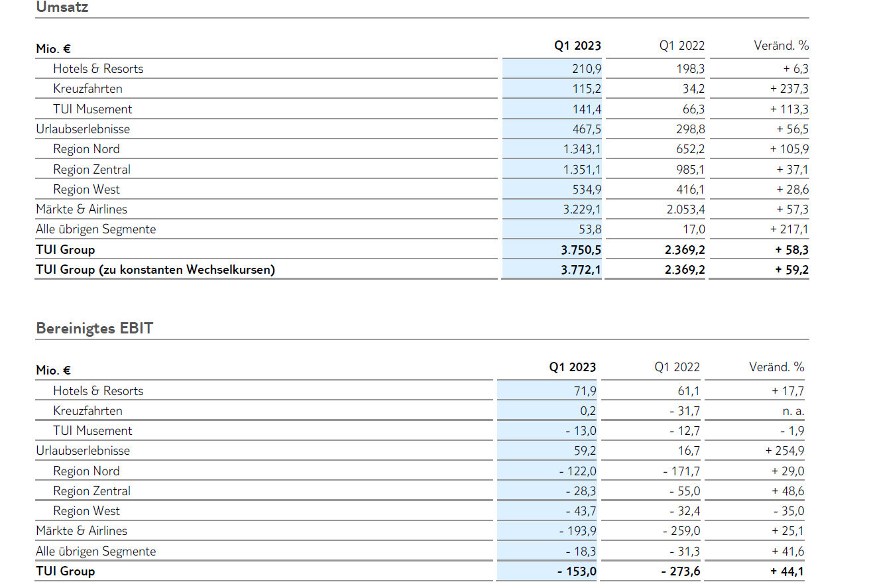The image size is (869, 588).
Task: Click Alle übrigen Segmente change + 217,1
Action: 789,229
